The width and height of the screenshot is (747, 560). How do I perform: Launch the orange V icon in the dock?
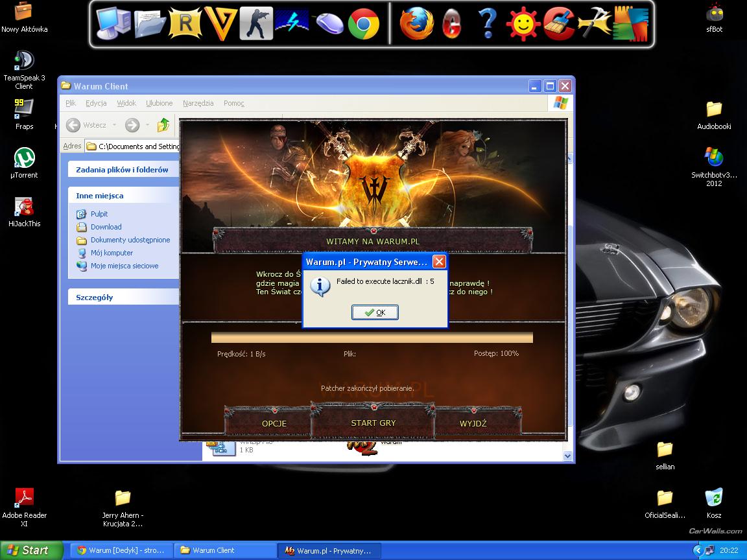coord(220,23)
